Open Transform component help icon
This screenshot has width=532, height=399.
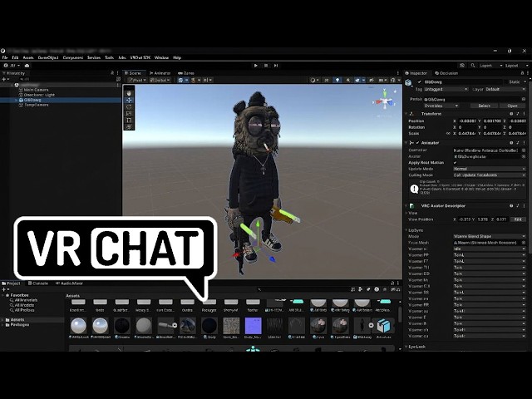511,114
